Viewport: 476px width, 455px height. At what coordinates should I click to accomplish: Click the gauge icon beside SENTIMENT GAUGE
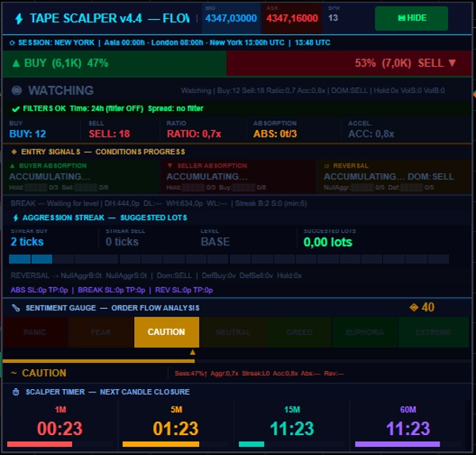tap(16, 308)
